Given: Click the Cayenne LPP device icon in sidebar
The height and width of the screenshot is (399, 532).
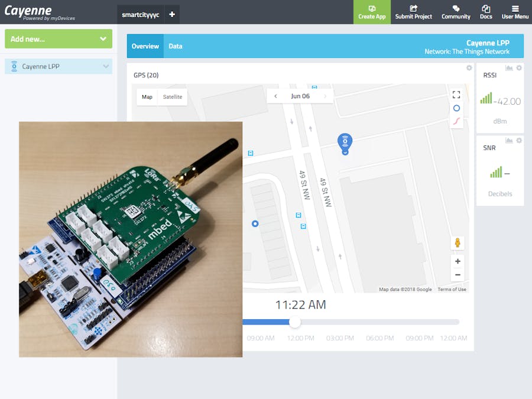Looking at the screenshot, I should [x=15, y=66].
